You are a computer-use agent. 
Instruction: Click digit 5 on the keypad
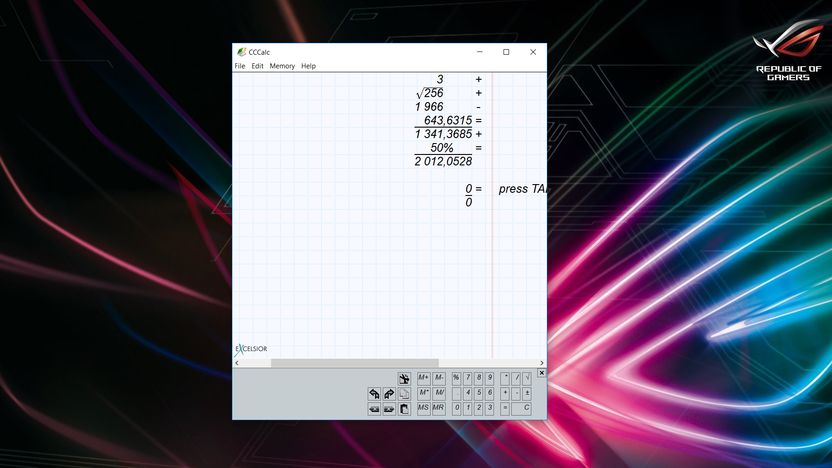pos(479,394)
